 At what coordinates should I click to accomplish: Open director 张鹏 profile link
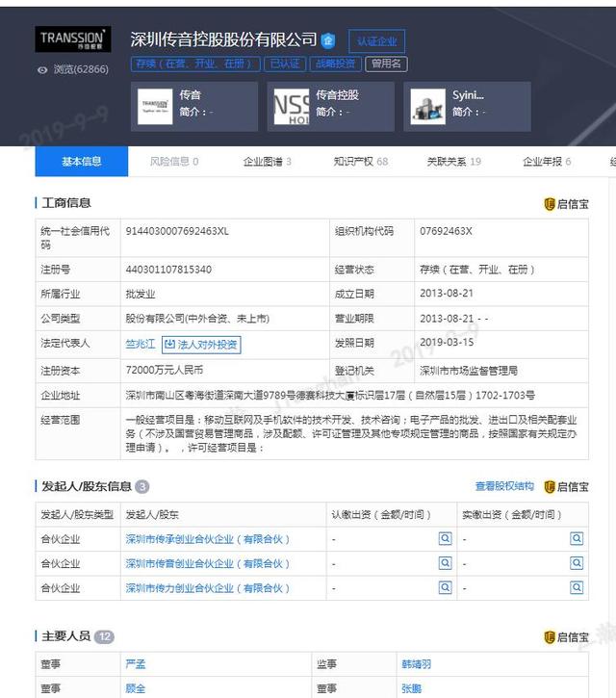[411, 688]
